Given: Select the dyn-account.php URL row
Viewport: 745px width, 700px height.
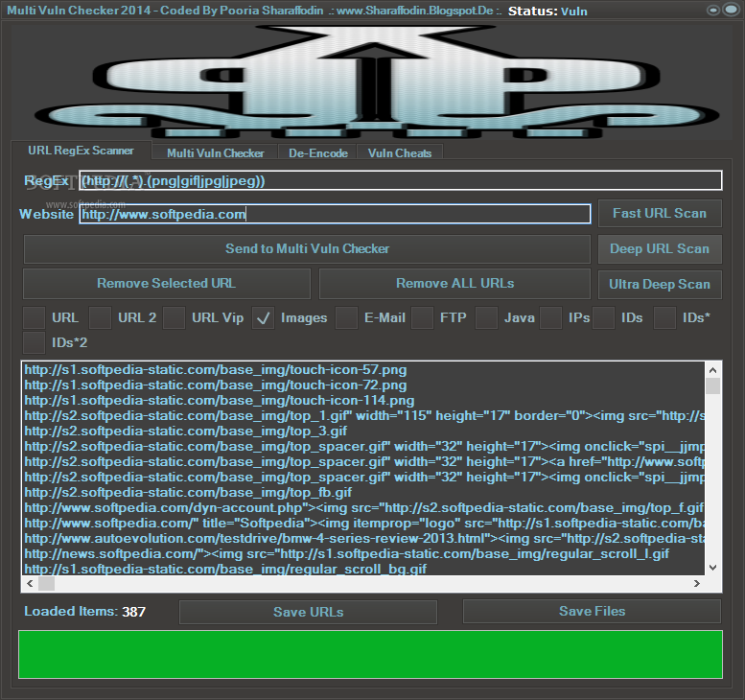Looking at the screenshot, I should (x=363, y=507).
